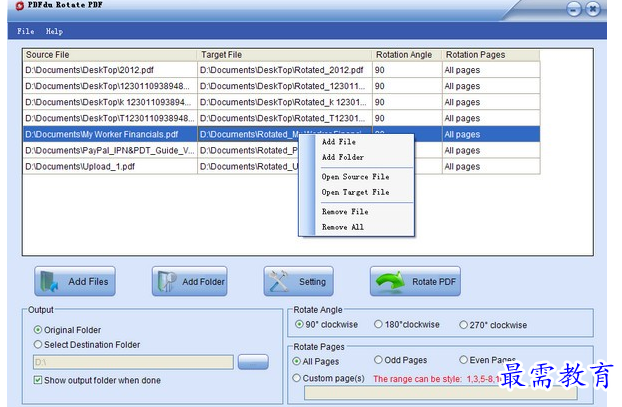Choose Add File from context menu
Viewport: 622px width, 407px height.
338,142
